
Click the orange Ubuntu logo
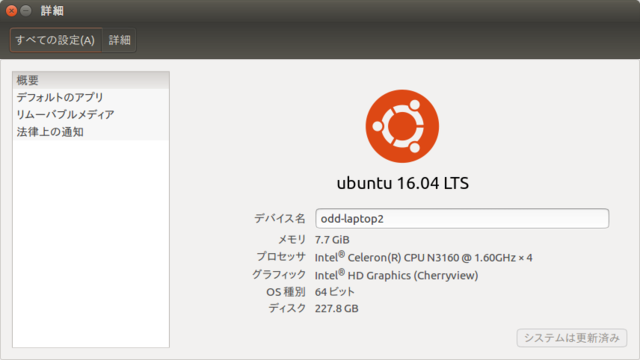click(x=402, y=126)
